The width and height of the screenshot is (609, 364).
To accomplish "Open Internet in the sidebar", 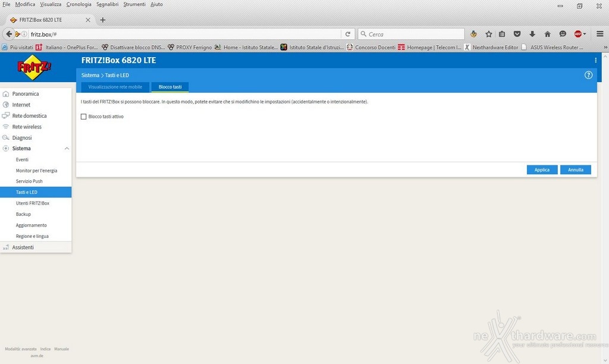I will (x=21, y=105).
